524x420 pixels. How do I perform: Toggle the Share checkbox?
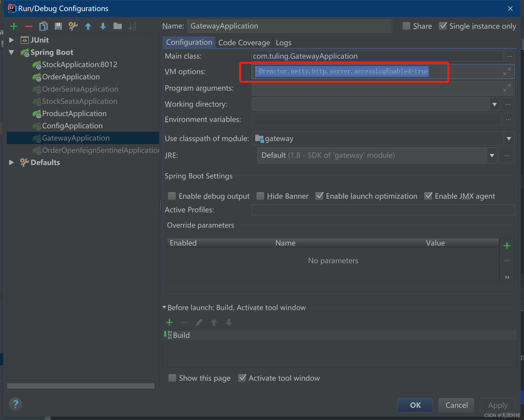(406, 26)
